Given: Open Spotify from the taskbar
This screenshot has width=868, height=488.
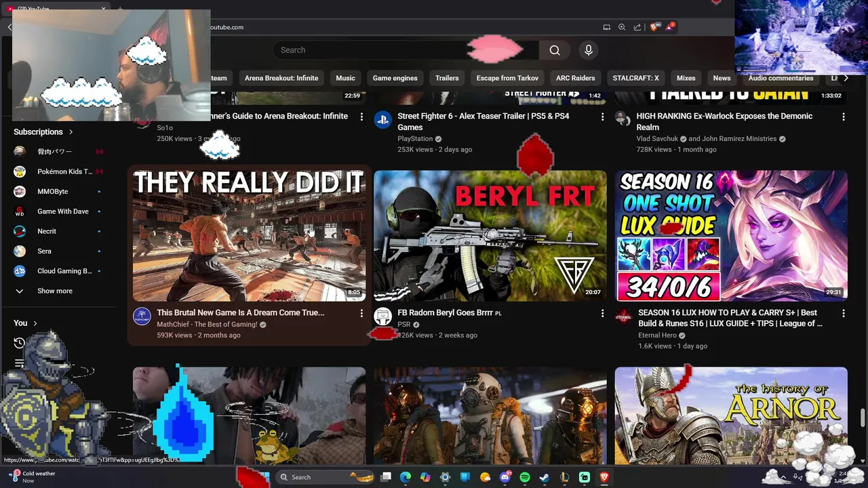Looking at the screenshot, I should [x=525, y=477].
